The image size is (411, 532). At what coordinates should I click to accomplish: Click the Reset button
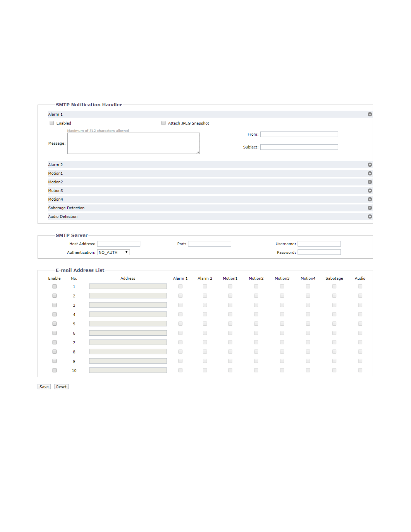(61, 387)
